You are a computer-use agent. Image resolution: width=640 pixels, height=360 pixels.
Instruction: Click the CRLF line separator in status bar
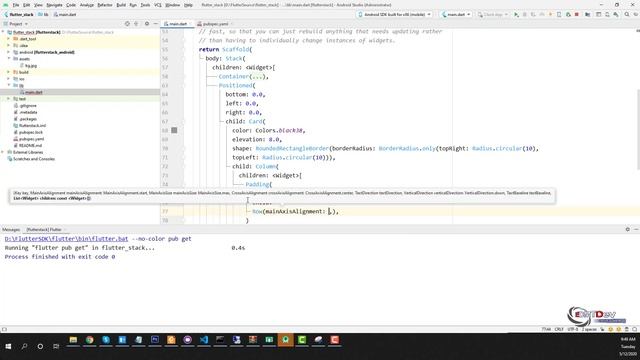point(559,329)
